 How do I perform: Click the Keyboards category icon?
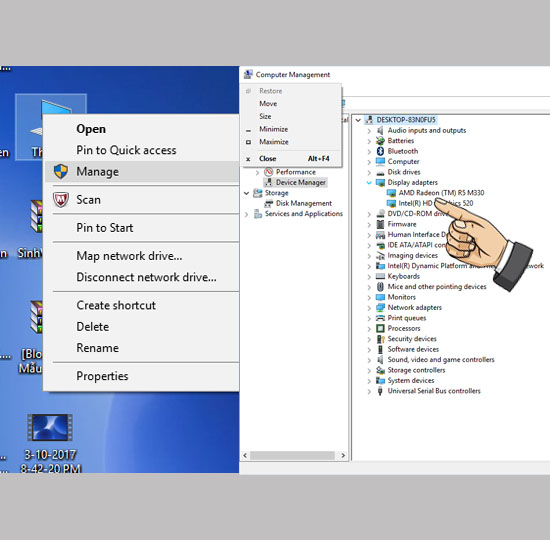tap(380, 276)
